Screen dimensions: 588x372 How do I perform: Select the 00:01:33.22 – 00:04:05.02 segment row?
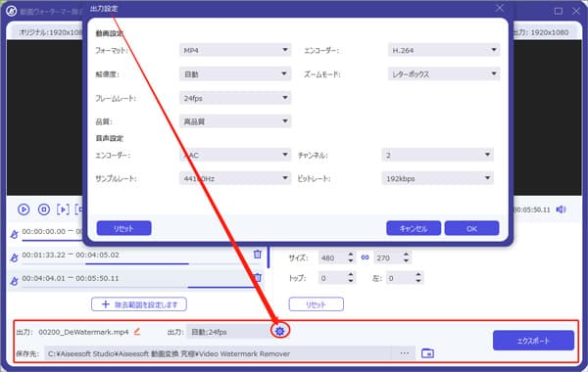pos(136,256)
